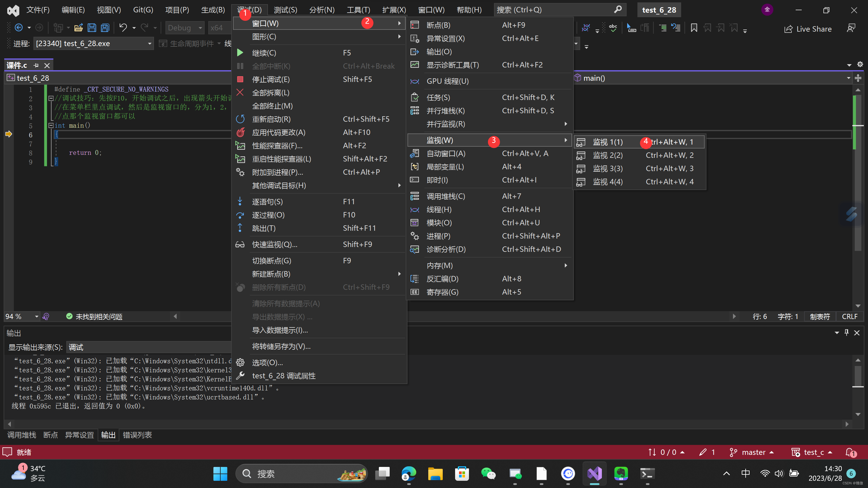Select 重新启动(R) restart entry
The image size is (868, 488).
point(319,119)
